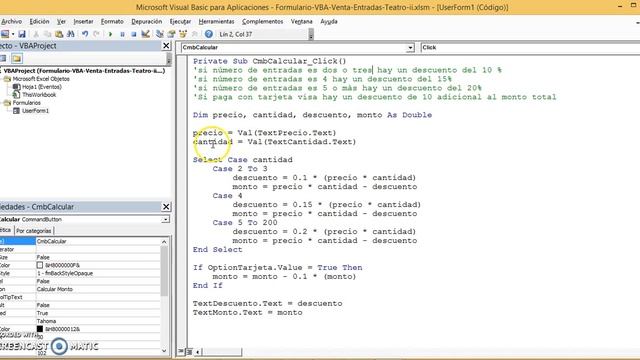This screenshot has height=360, width=640.
Task: Click the line 'If OptionTarjeta.Value = True Then'
Action: tap(278, 268)
